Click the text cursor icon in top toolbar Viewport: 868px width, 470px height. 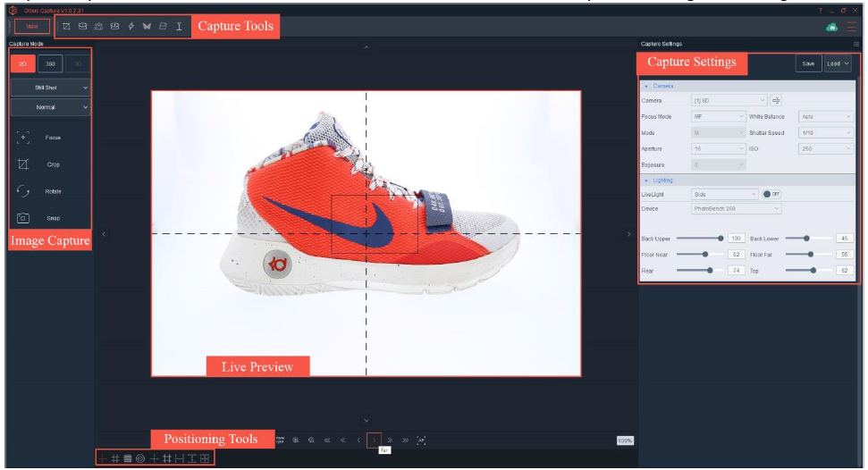tap(179, 26)
